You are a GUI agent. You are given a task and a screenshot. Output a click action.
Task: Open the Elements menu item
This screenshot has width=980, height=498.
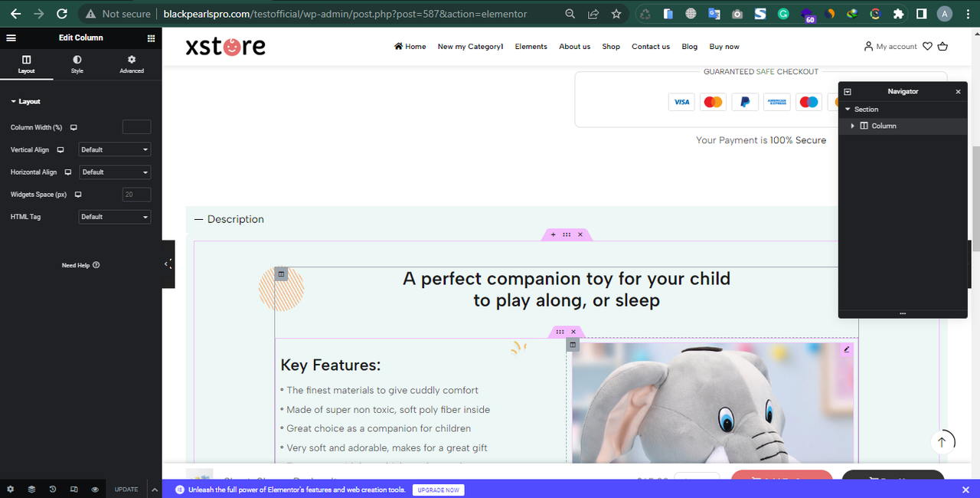(531, 47)
